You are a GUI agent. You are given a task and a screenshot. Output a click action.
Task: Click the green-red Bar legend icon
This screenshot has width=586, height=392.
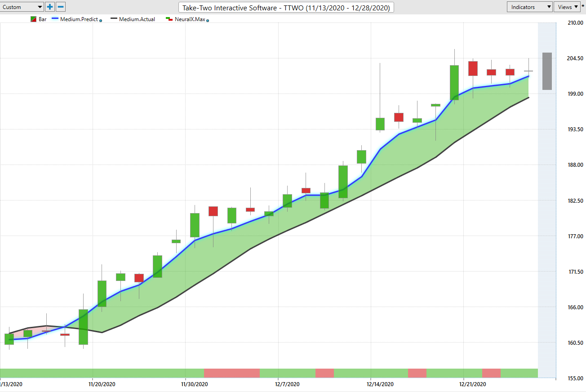(33, 19)
